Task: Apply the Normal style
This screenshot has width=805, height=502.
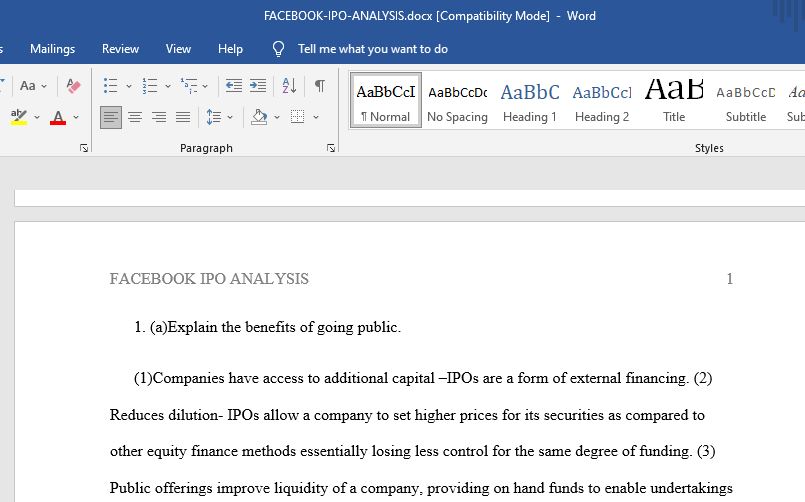Action: tap(386, 101)
